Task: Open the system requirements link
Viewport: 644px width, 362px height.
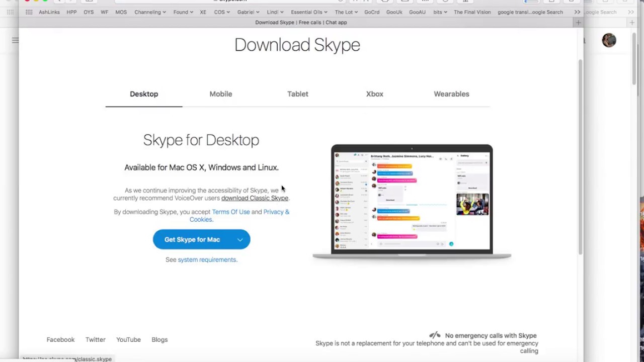Action: [x=207, y=259]
